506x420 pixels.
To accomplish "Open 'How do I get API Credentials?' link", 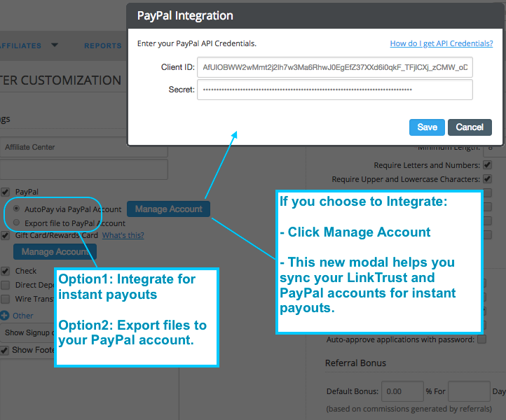I will click(441, 43).
